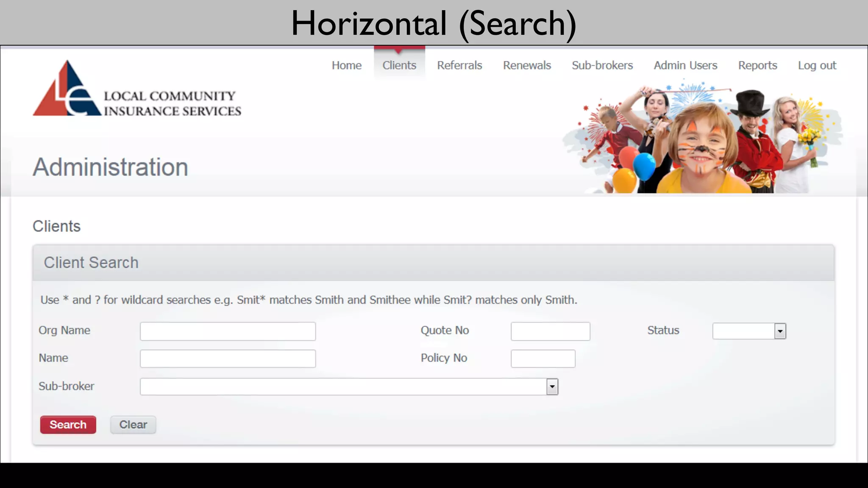
Task: Click the Log out link
Action: (817, 66)
